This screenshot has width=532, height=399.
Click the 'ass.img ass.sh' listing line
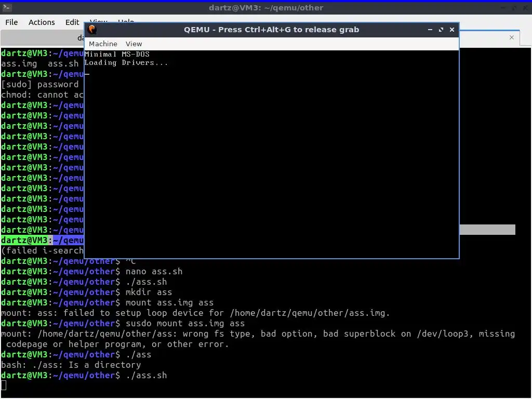point(39,64)
